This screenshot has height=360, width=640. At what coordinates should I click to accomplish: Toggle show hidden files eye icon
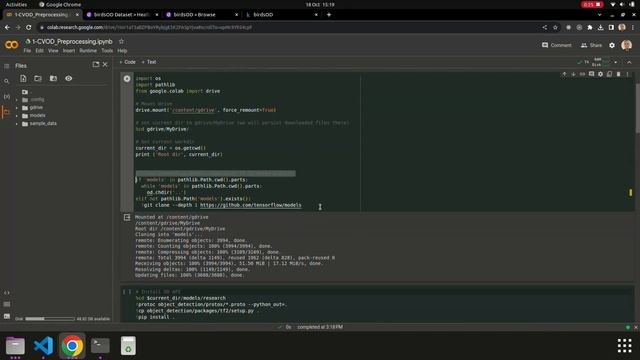pos(69,78)
